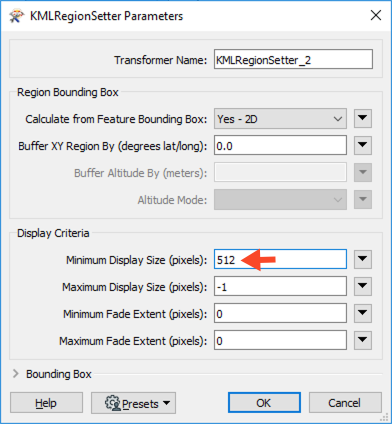Open arrow menu beside Calculate from Feature Bounding Box
Viewport: 392px width, 424px height.
click(363, 118)
